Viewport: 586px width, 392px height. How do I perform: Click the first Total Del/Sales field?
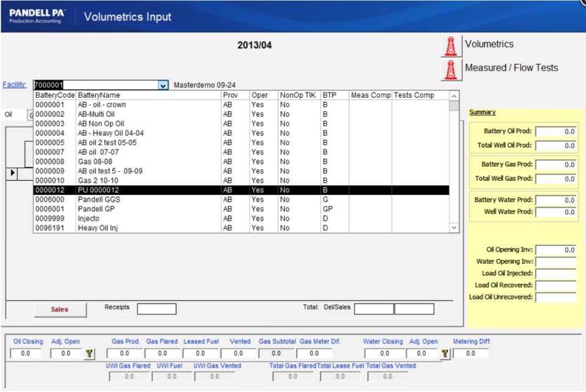[374, 309]
